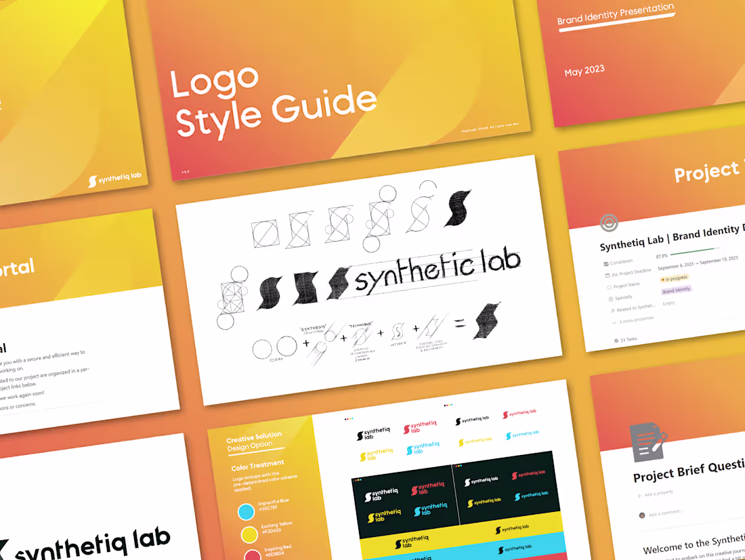The width and height of the screenshot is (745, 560).
Task: Click the Exciting Yellow #F2D420 label
Action: (276, 527)
